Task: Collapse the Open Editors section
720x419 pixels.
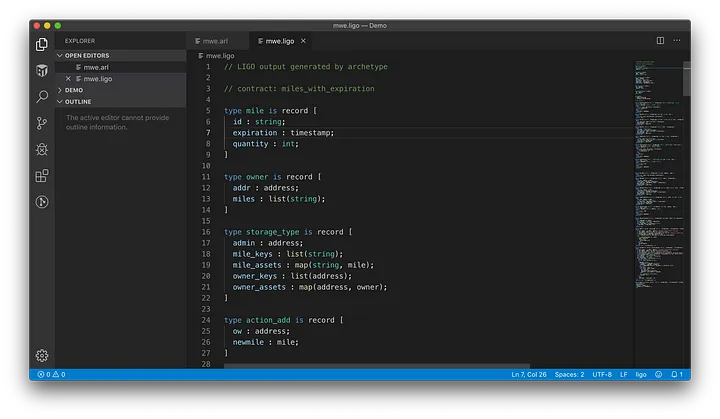Action: tap(87, 55)
